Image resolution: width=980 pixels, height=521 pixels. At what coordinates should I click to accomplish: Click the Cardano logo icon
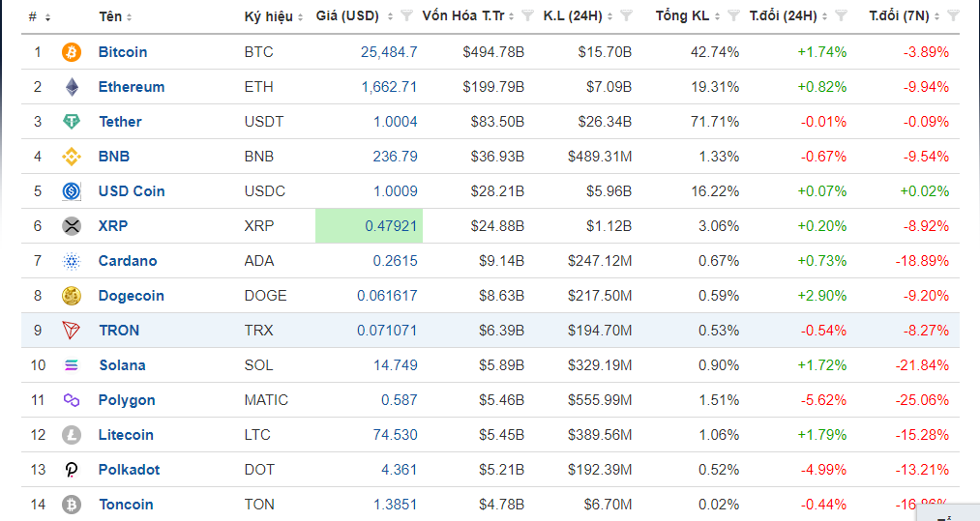point(72,261)
